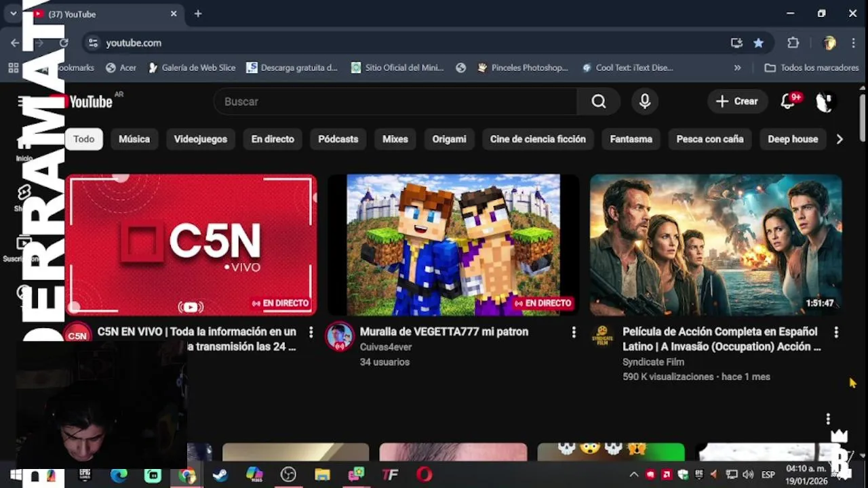The height and width of the screenshot is (488, 868).
Task: Select the Videojuegos filter chip
Action: click(200, 139)
